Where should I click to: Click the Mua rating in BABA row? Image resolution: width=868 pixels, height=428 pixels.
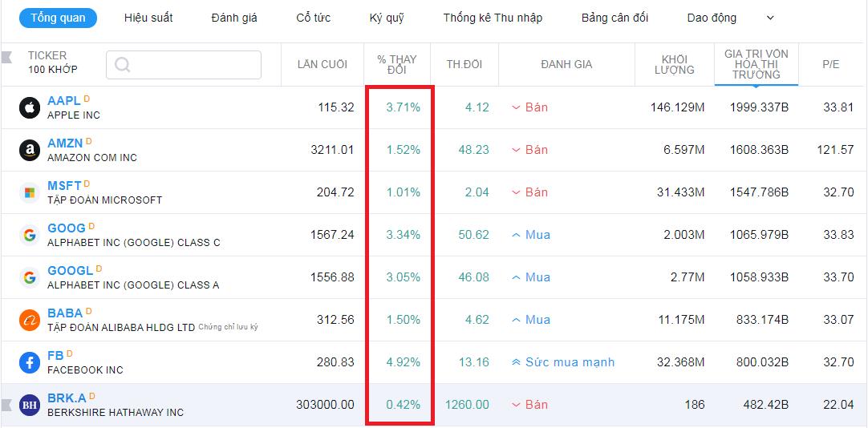click(x=531, y=320)
